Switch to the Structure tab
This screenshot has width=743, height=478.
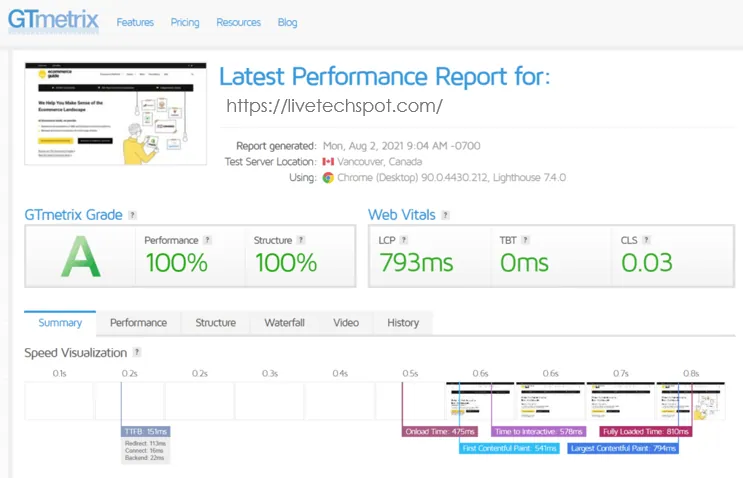pos(215,323)
